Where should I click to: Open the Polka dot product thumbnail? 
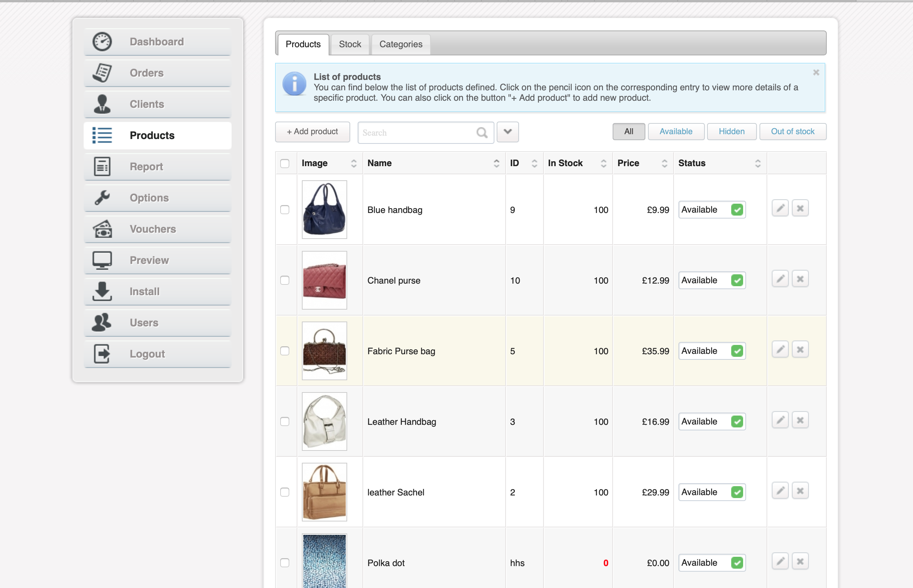click(x=324, y=560)
